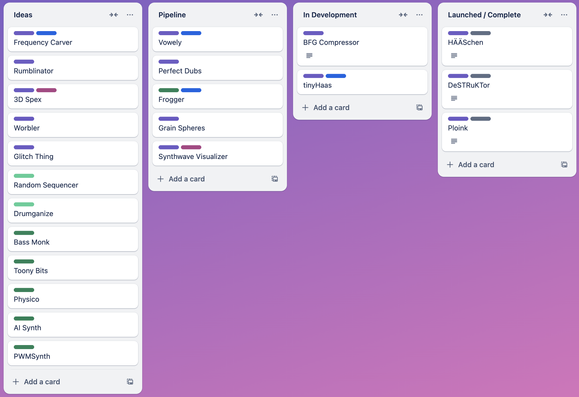The width and height of the screenshot is (579, 397).
Task: Open the AI Synth card
Action: (x=73, y=324)
